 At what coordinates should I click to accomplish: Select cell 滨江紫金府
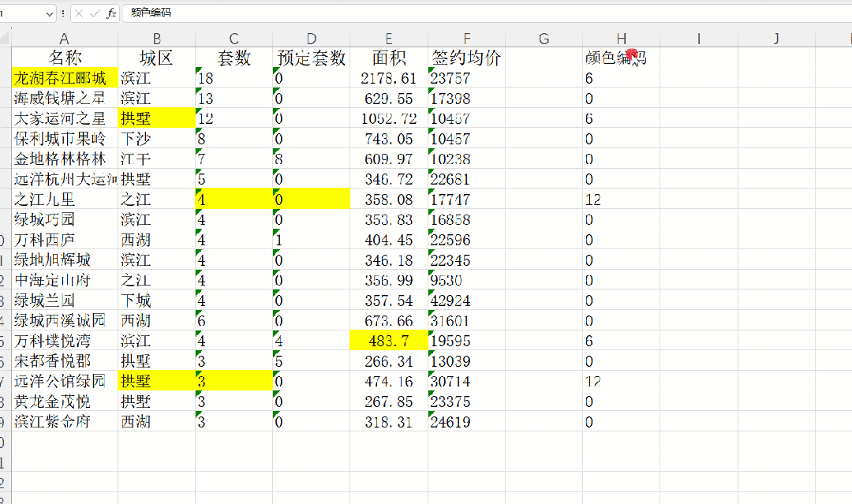65,421
